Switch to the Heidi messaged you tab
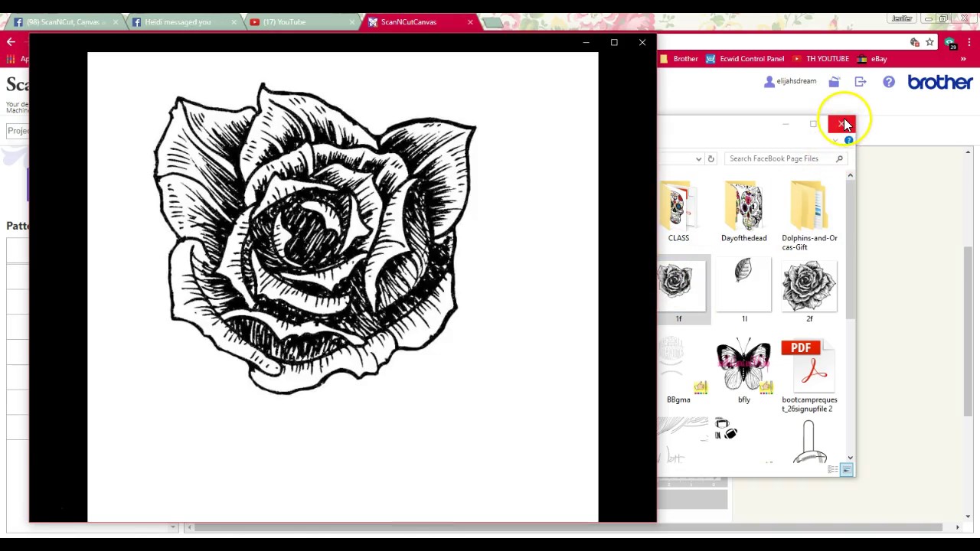 click(x=178, y=21)
